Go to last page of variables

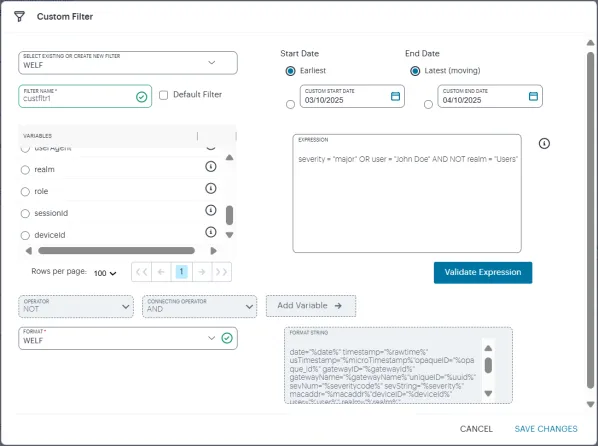coord(222,272)
